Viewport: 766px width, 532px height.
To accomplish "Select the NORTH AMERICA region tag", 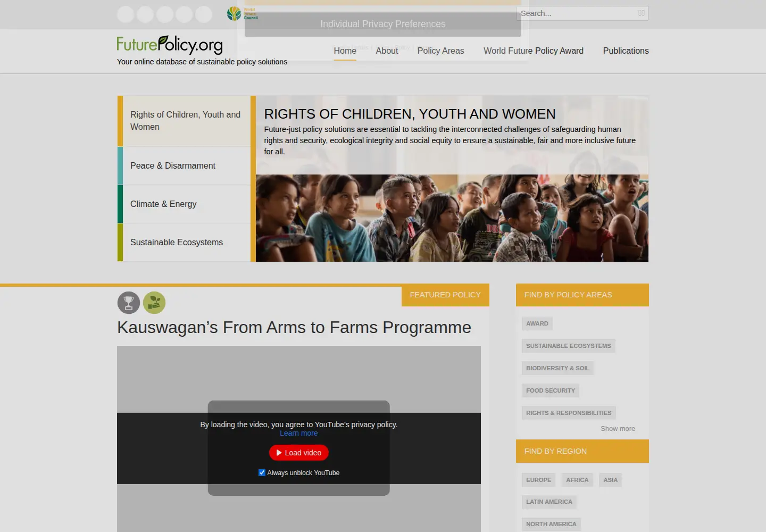I will click(x=551, y=524).
